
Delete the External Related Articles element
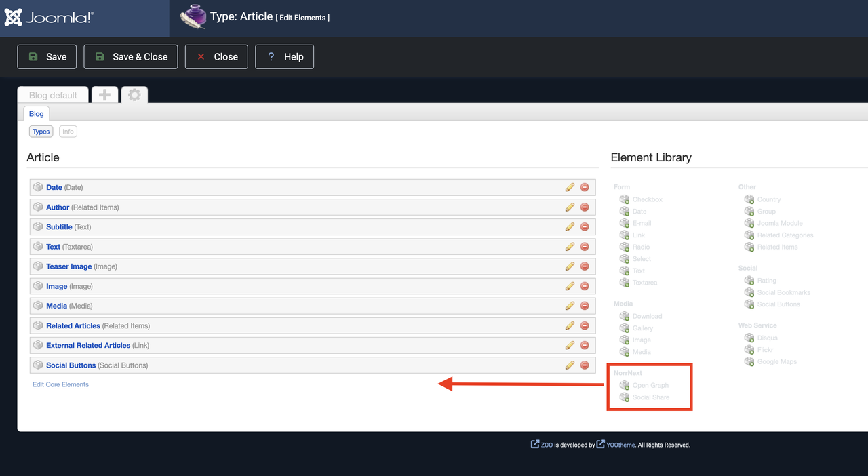coord(585,345)
